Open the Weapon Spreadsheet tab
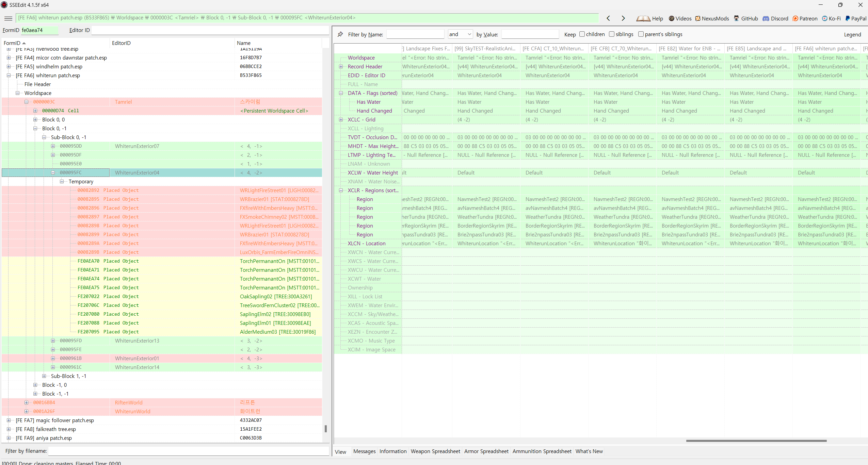This screenshot has width=868, height=465. (435, 451)
